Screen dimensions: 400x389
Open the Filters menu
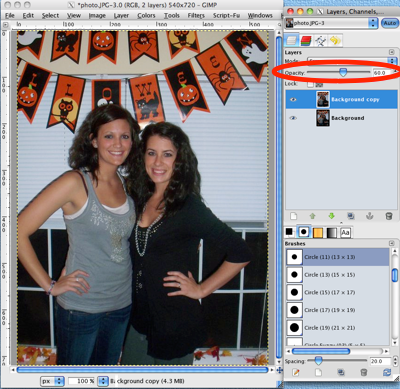(196, 15)
